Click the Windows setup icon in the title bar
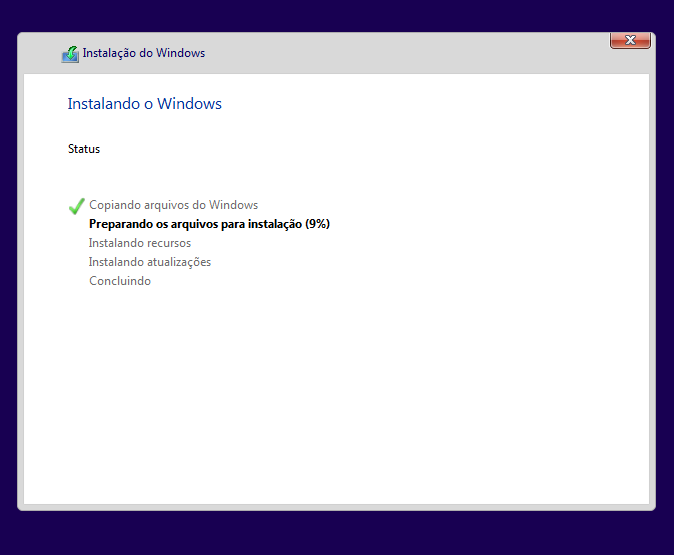This screenshot has width=674, height=555. [70, 54]
